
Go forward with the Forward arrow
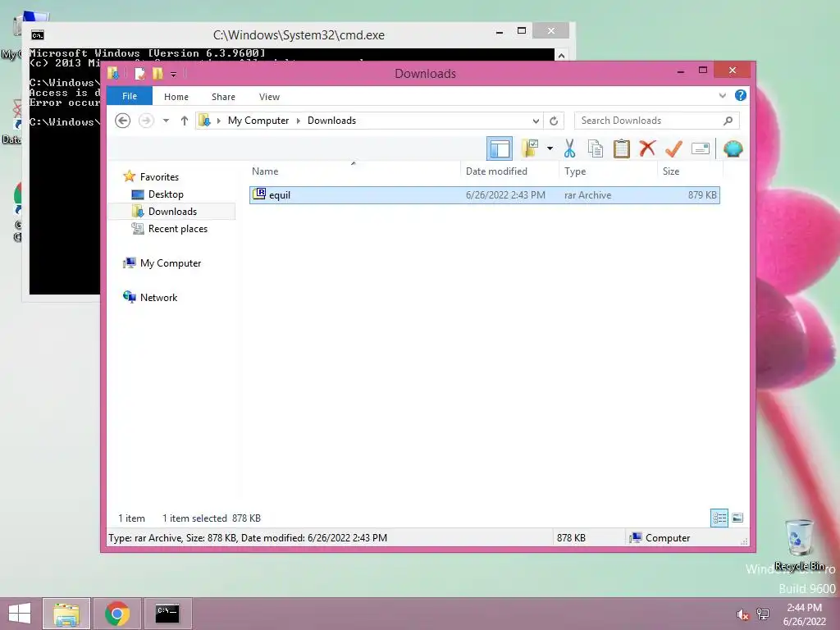click(x=146, y=121)
